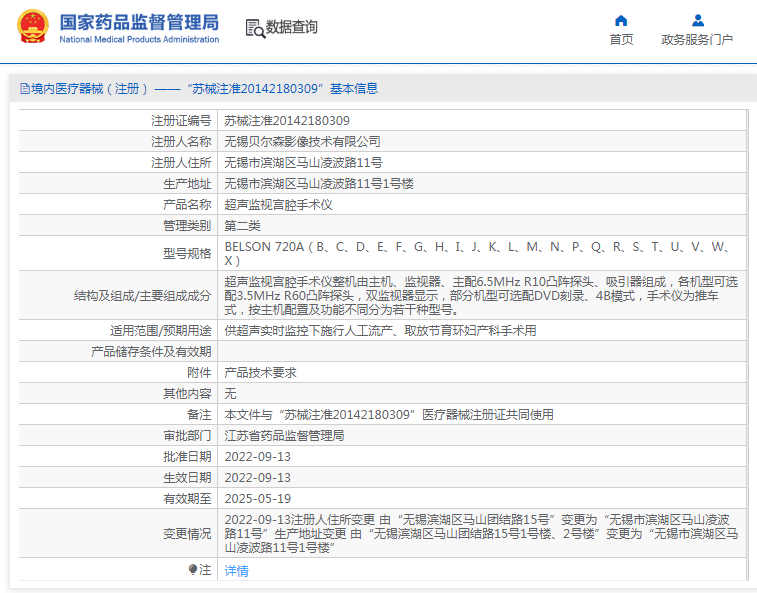The height and width of the screenshot is (593, 757).
Task: Click the 注册人住所 row label
Action: click(x=181, y=163)
